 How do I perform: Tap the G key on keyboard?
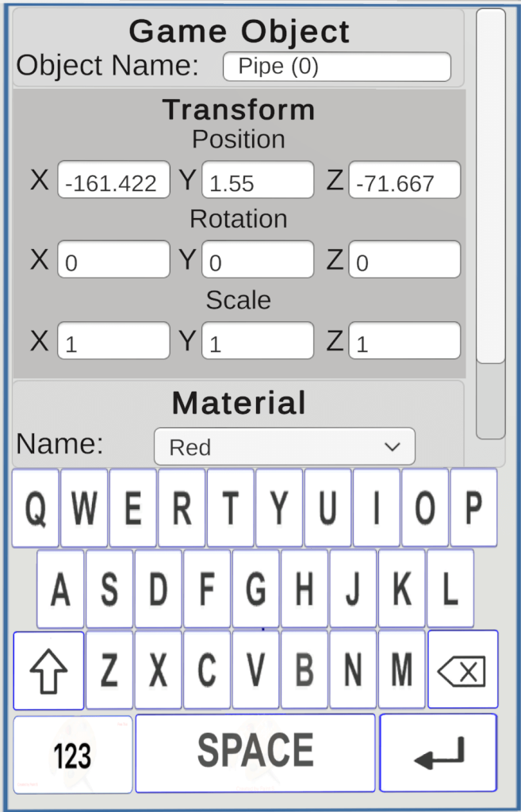tap(255, 589)
